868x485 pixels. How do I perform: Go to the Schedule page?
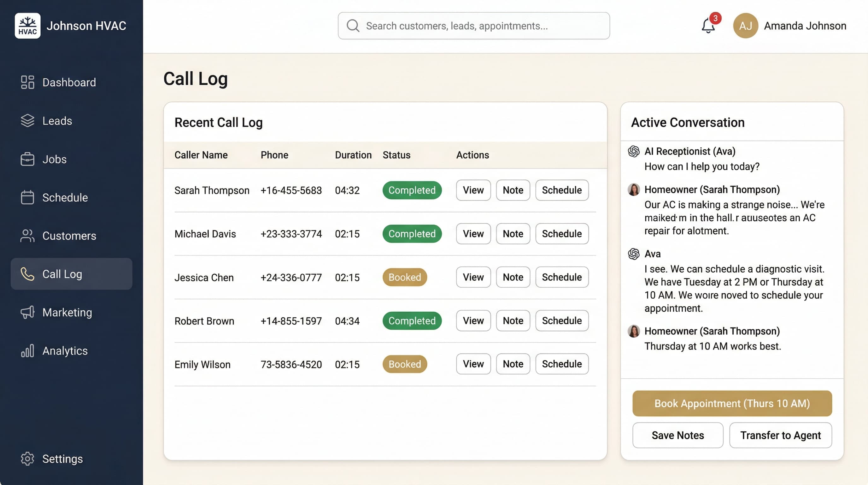click(x=65, y=198)
